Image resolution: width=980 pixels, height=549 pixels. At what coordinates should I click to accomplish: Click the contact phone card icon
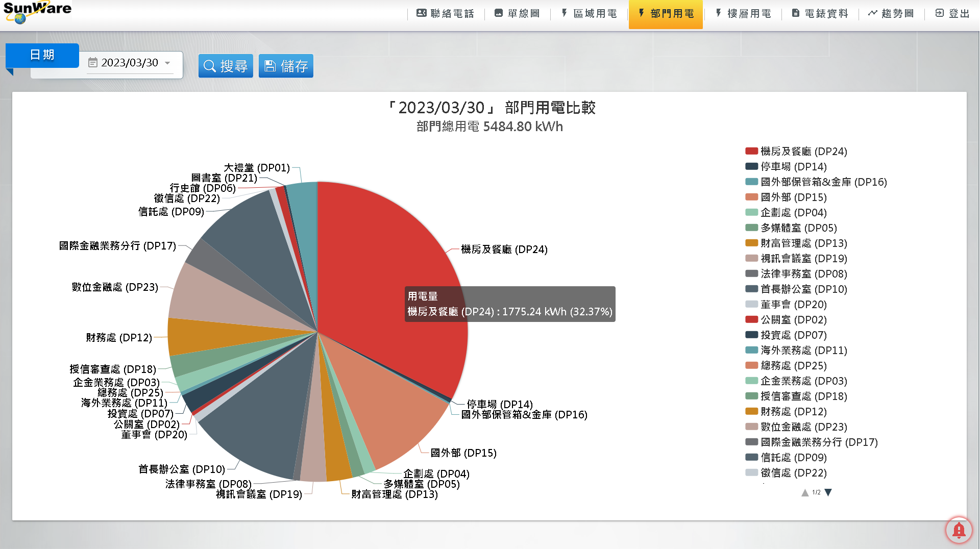pos(421,13)
